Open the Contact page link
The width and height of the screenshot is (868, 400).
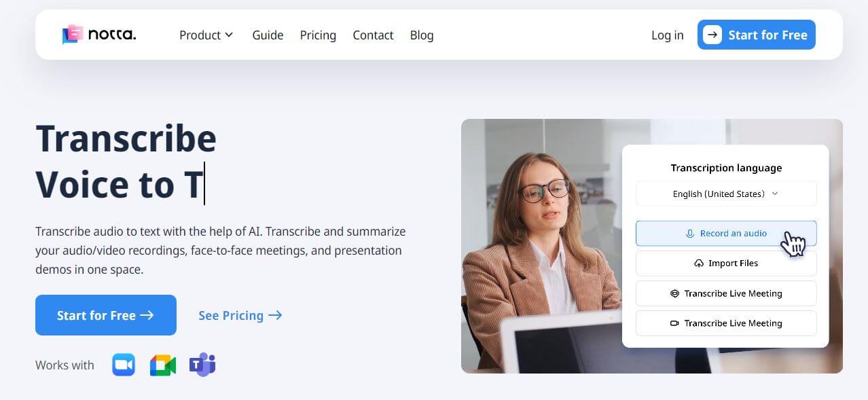click(373, 35)
